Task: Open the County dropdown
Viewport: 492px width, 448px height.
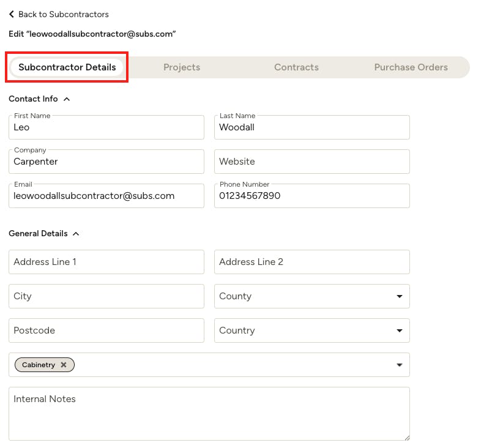Action: [399, 296]
